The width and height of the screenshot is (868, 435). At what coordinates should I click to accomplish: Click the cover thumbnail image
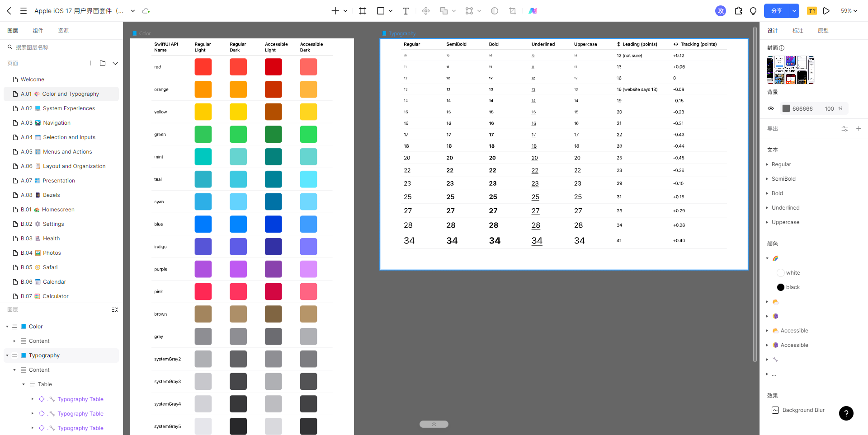pos(791,70)
